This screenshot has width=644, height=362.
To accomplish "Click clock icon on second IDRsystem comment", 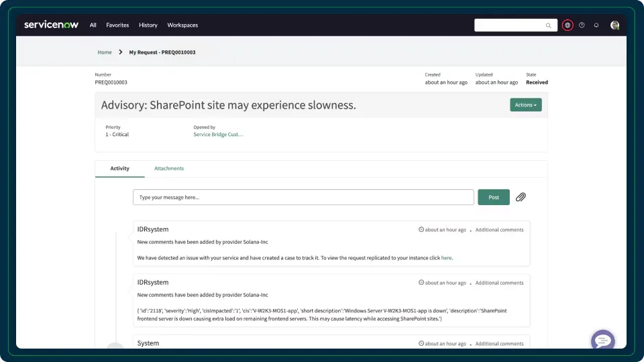I will 421,282.
